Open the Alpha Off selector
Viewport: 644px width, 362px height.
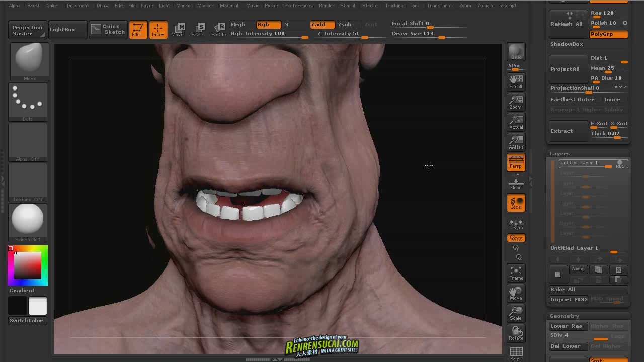[x=28, y=142]
